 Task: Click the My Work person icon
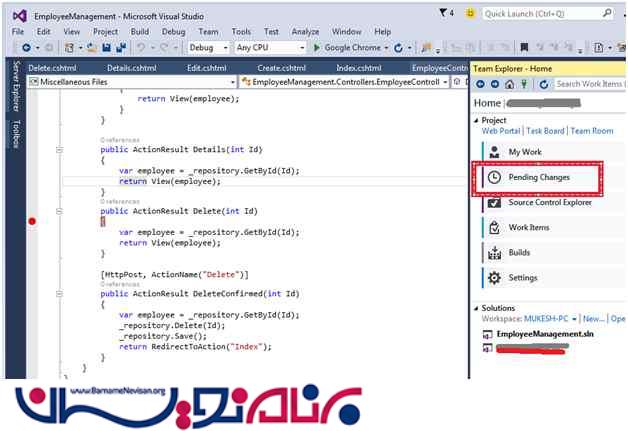pos(494,151)
